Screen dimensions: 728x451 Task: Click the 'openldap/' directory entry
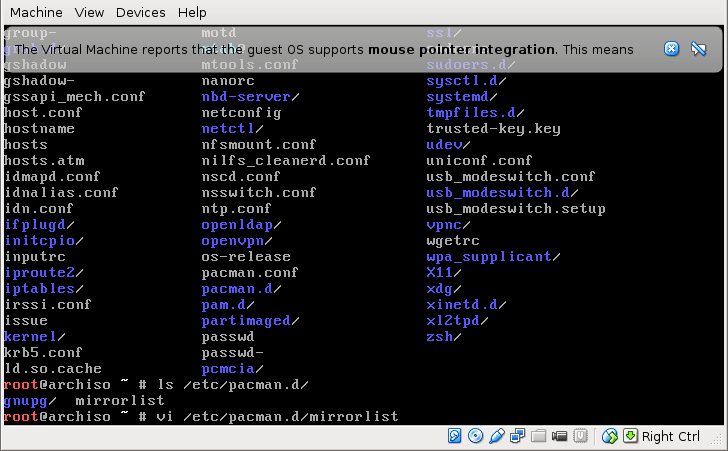(x=241, y=225)
